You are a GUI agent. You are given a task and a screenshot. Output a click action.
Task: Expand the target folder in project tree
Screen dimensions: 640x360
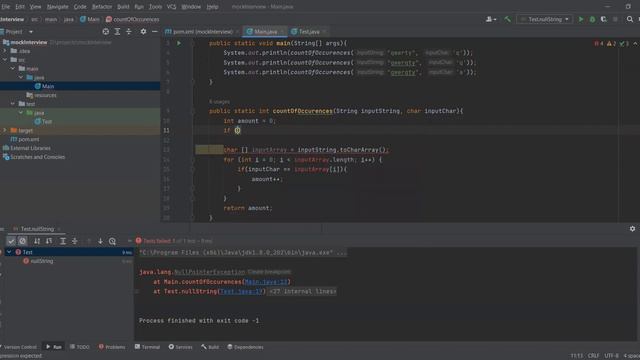click(x=5, y=130)
